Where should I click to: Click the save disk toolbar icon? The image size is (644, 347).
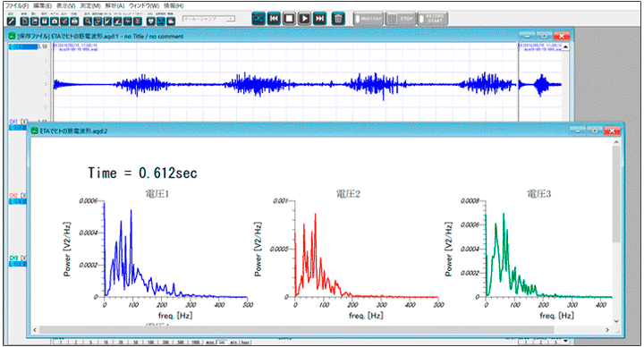(45, 21)
